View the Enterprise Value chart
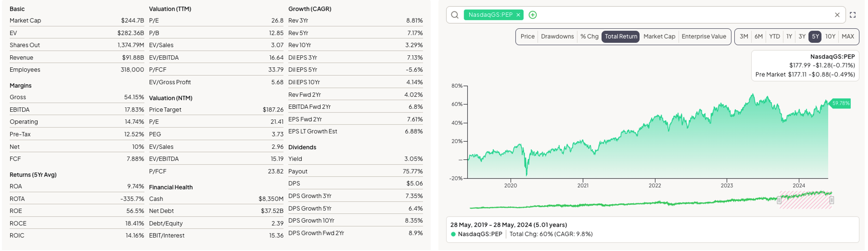Viewport: 868px width, 251px height. tap(703, 37)
